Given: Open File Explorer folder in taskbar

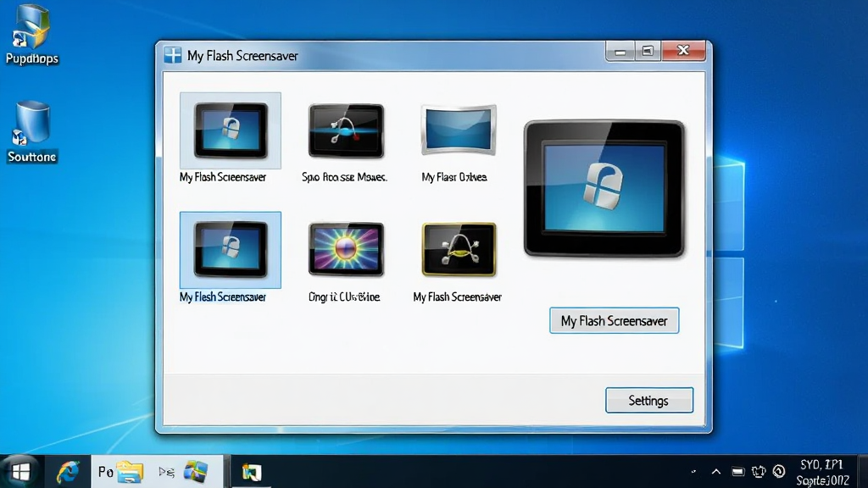Looking at the screenshot, I should click(x=130, y=473).
